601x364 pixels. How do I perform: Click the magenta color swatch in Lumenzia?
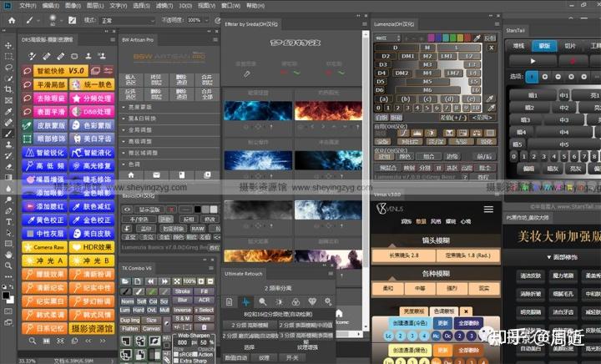pyautogui.click(x=432, y=38)
